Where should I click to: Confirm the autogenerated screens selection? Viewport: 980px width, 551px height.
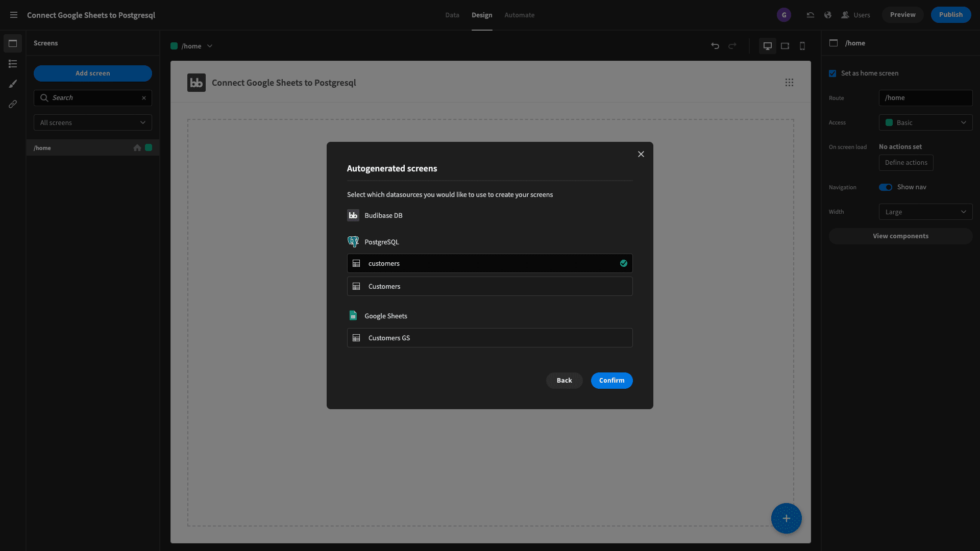pos(611,381)
